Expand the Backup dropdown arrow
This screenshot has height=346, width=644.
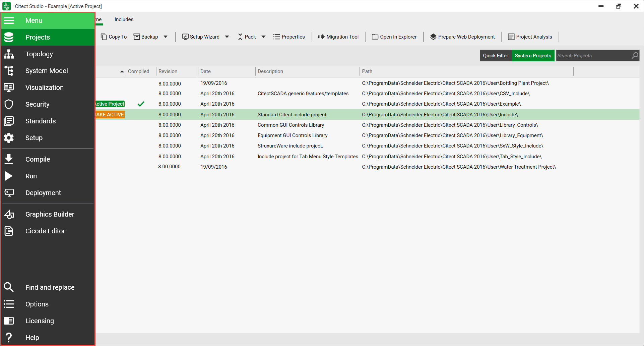[166, 37]
